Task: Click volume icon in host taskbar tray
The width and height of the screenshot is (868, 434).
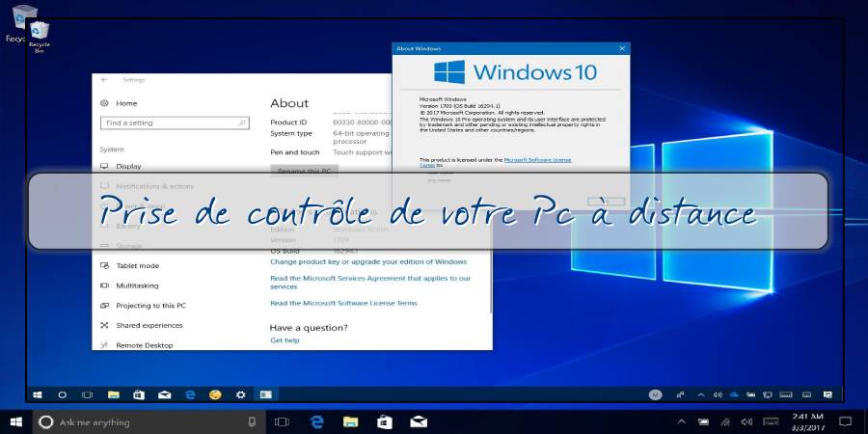Action: [x=746, y=421]
